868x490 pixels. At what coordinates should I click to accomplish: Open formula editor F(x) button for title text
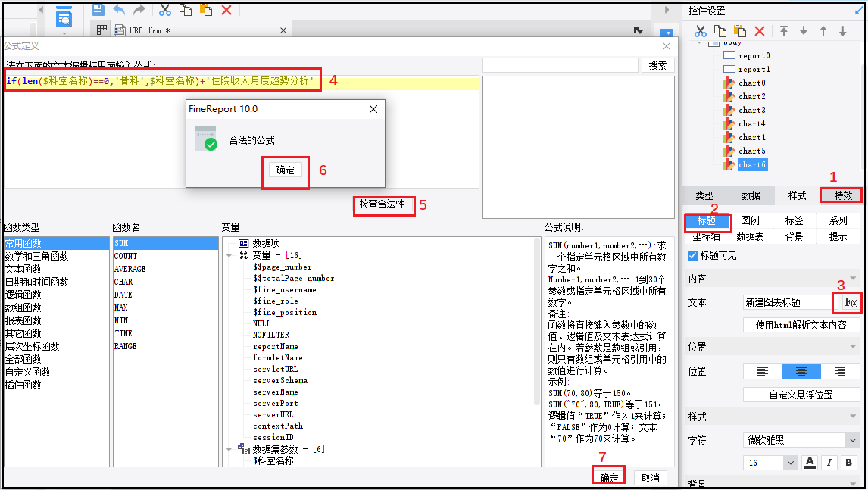point(851,302)
